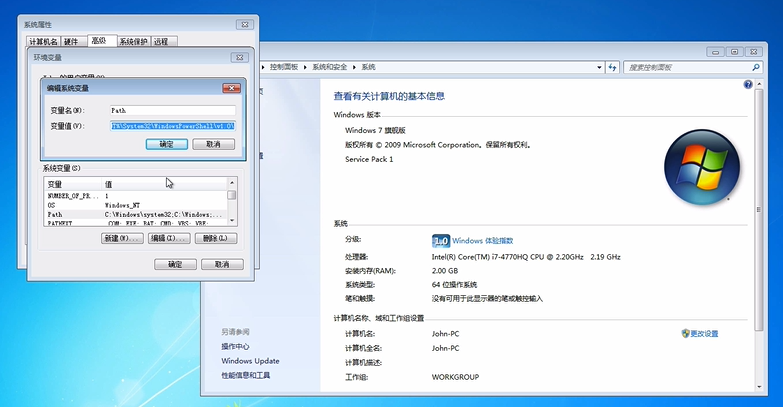Select the NUMBER_OF_PR... variable row
783x407 pixels.
(135, 196)
